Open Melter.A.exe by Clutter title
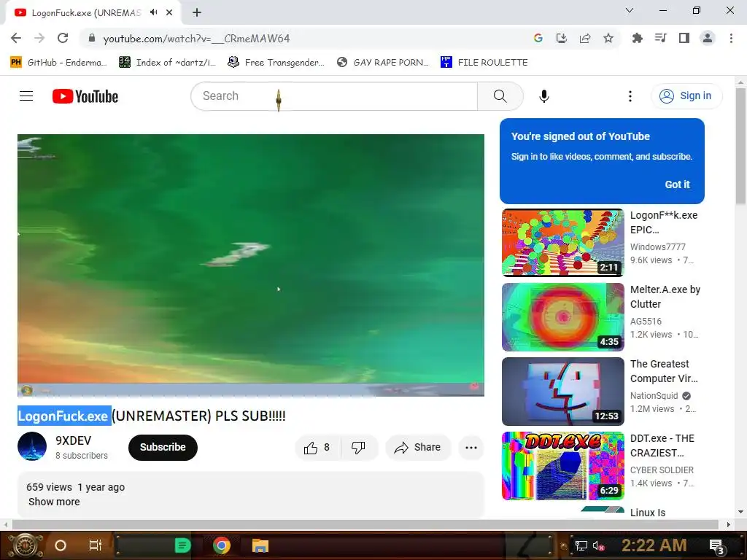The height and width of the screenshot is (560, 747). tap(665, 297)
